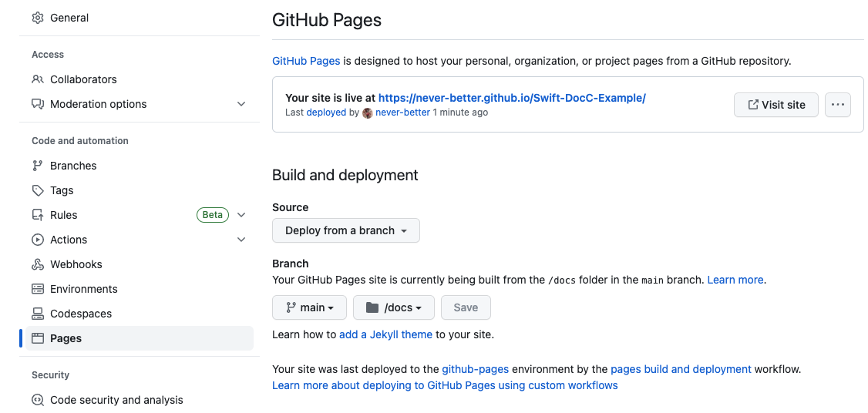Click add a Jekyll theme link
Screen dimensions: 868x413
point(386,334)
